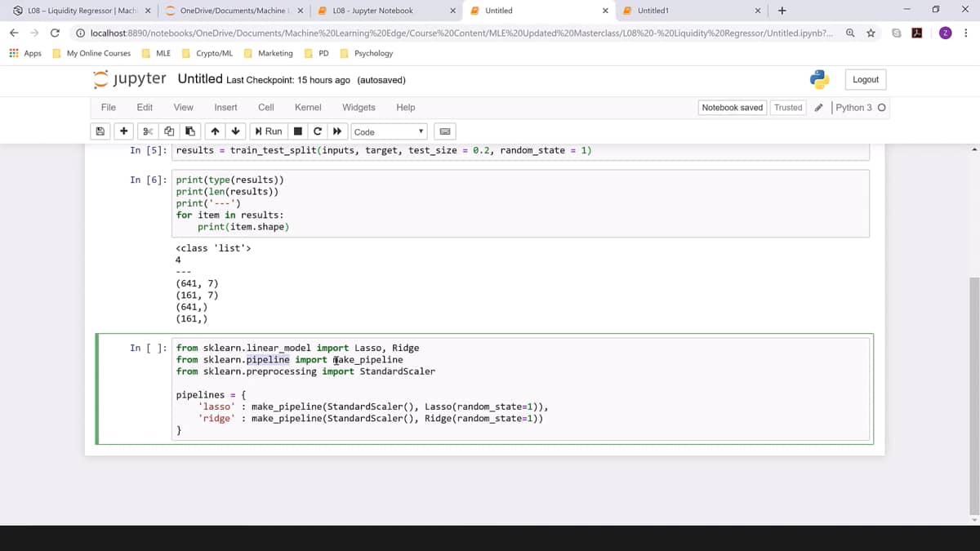Reload the current page
980x551 pixels.
tap(55, 33)
